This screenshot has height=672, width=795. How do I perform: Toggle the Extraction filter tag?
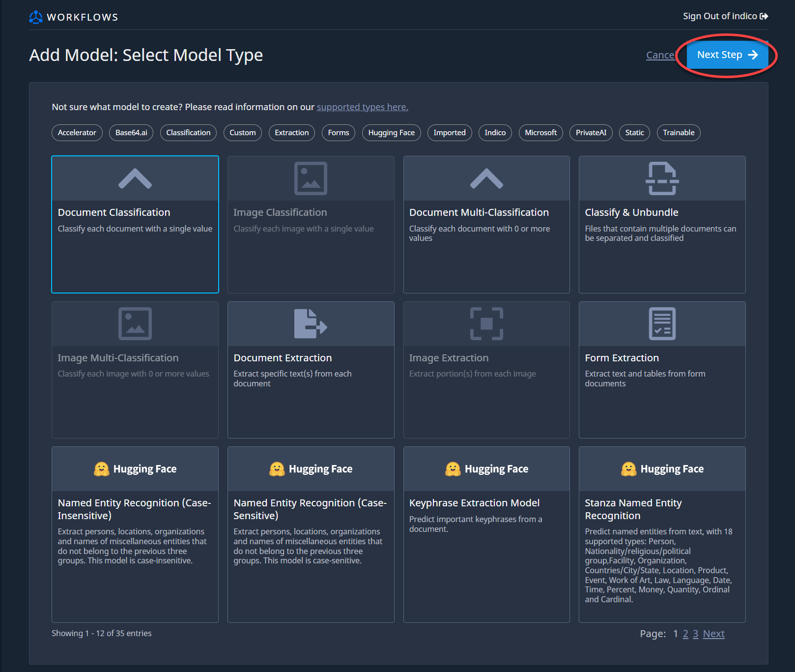pyautogui.click(x=292, y=133)
